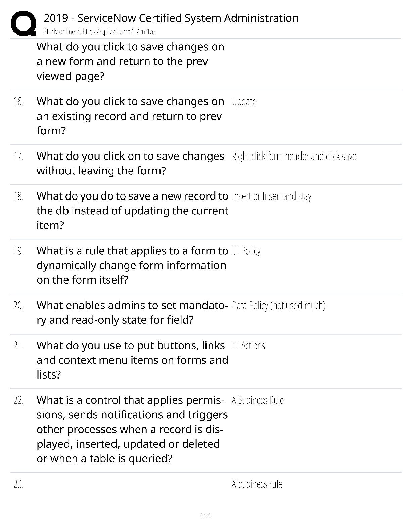Select question 18 about saving a new record
This screenshot has width=411, height=532.
[133, 211]
